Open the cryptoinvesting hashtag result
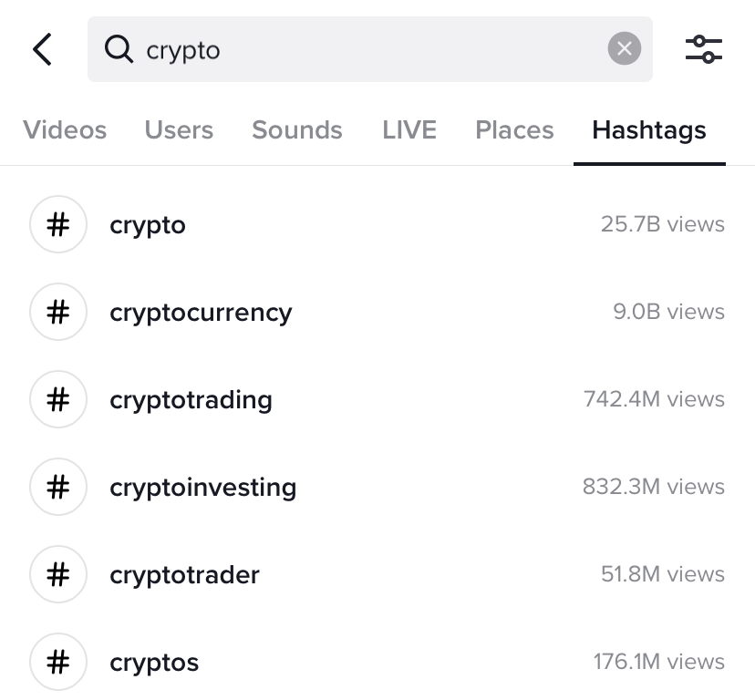The height and width of the screenshot is (700, 755). click(x=202, y=488)
